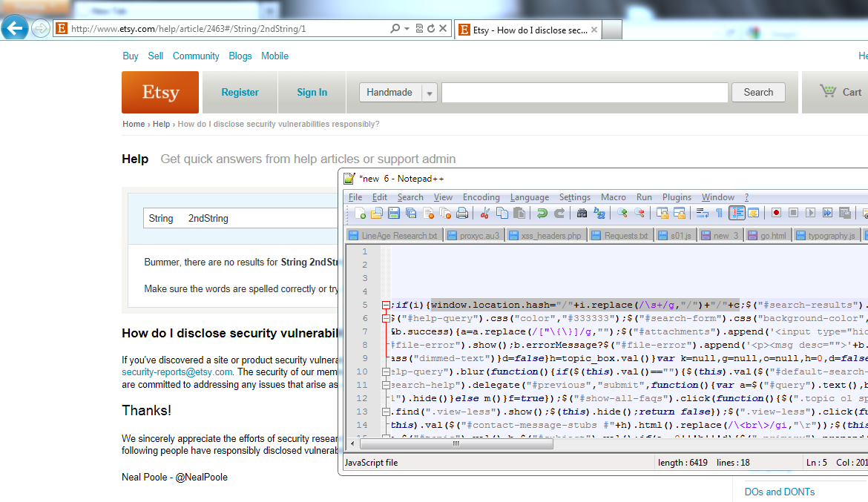Collapse the fold marker on line 11
Screen dimensions: 868x502
coord(386,386)
